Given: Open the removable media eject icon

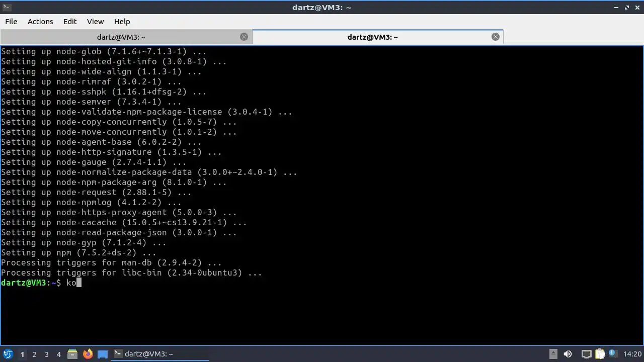Looking at the screenshot, I should (x=553, y=354).
